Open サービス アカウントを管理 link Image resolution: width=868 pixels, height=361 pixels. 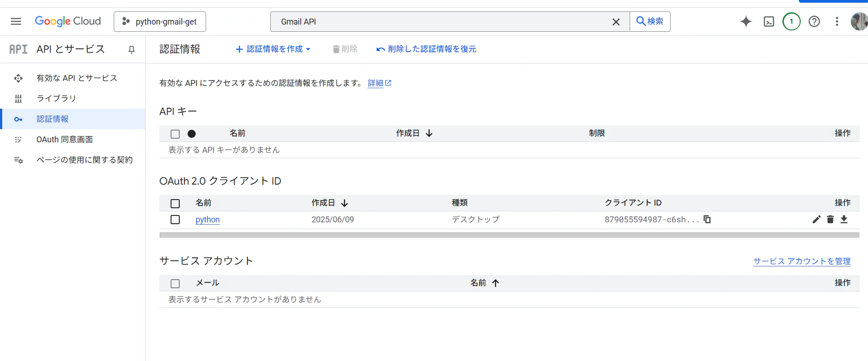[802, 261]
